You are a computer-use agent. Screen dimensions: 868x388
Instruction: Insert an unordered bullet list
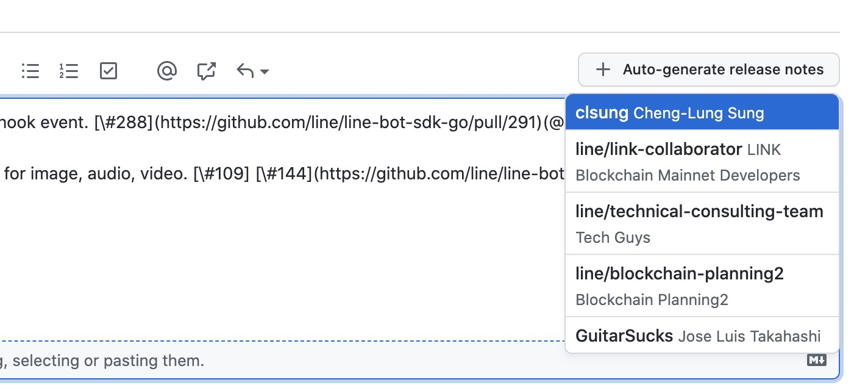pyautogui.click(x=30, y=71)
